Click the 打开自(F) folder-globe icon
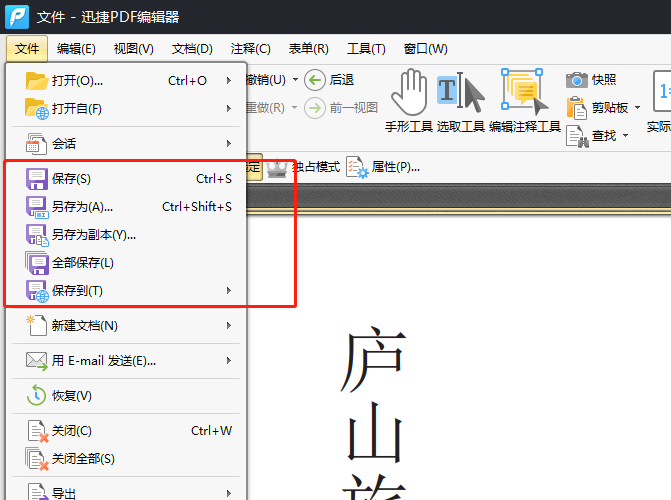 point(37,109)
